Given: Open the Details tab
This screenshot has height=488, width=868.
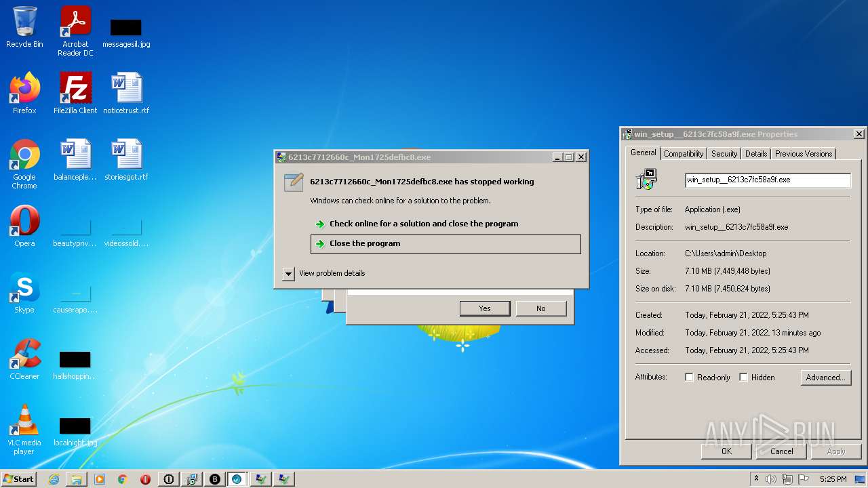Looking at the screenshot, I should point(756,154).
